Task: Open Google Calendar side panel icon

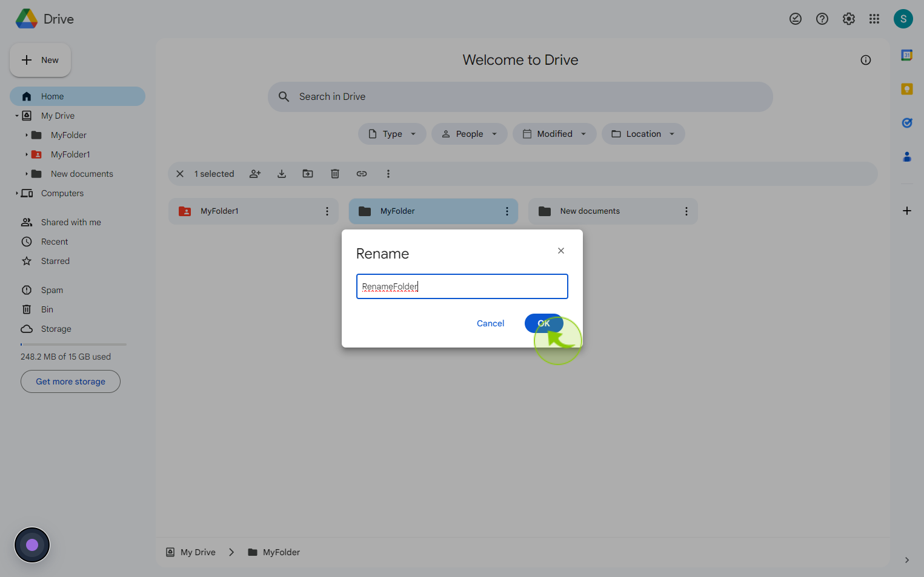Action: point(907,55)
